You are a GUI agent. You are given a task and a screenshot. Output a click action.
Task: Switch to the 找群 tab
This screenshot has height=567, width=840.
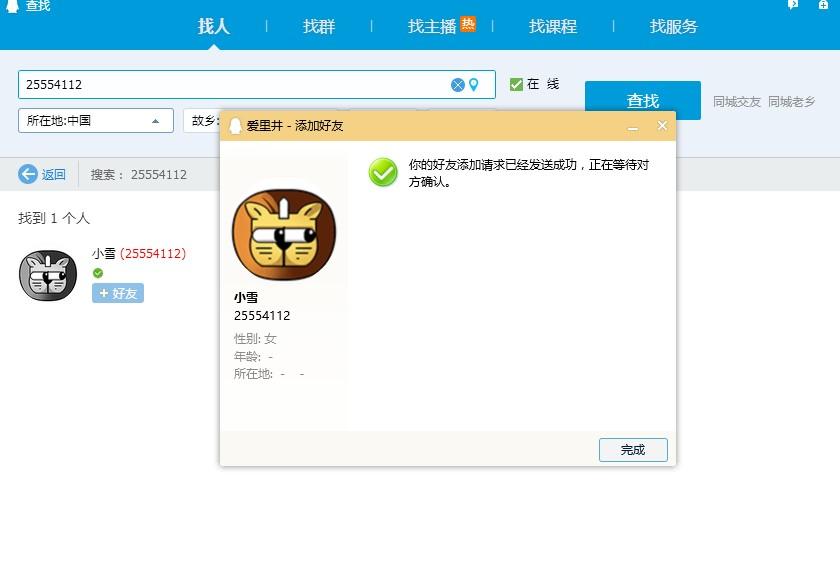tap(319, 26)
